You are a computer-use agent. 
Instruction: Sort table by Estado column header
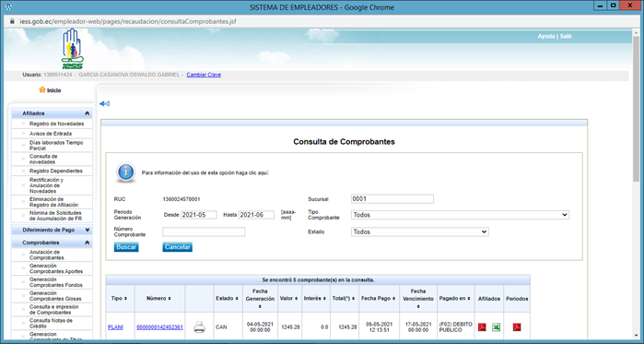point(227,299)
